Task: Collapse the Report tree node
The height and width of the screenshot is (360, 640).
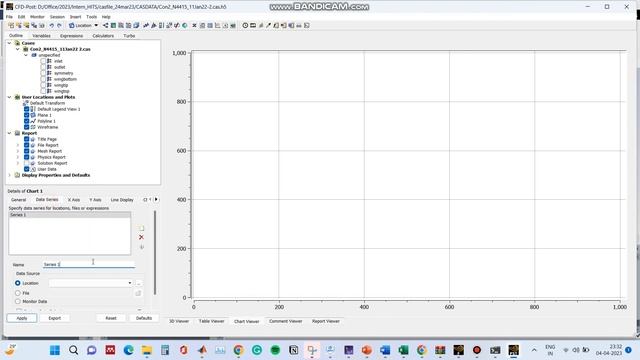Action: click(x=10, y=133)
